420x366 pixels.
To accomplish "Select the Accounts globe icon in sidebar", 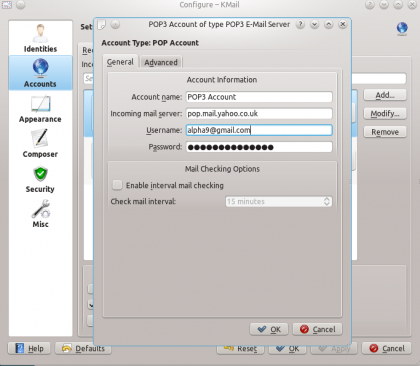I will tap(40, 67).
